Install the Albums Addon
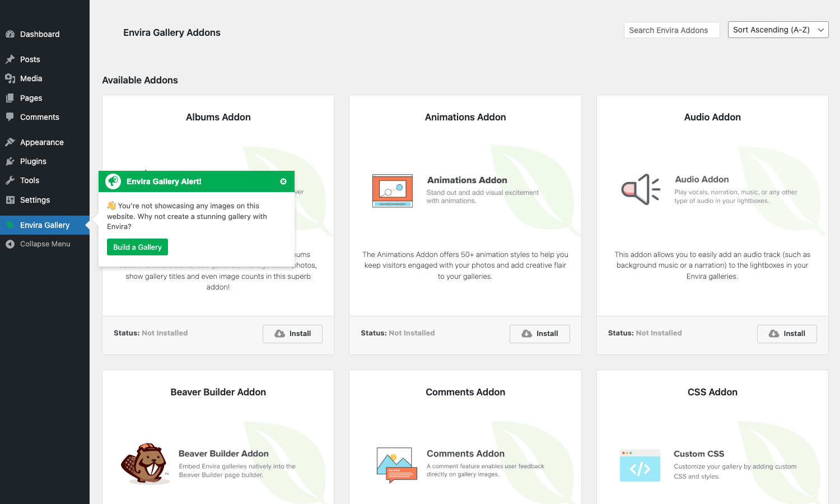This screenshot has height=504, width=840. pyautogui.click(x=292, y=334)
